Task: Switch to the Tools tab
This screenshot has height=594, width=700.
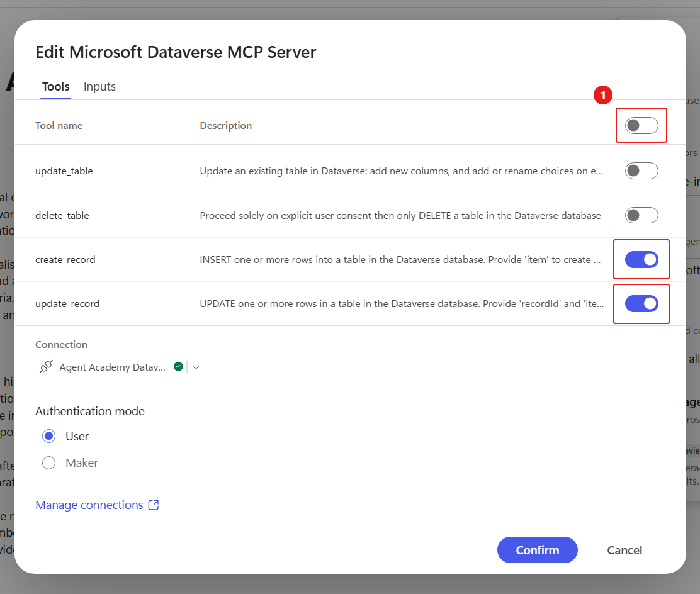Action: coord(56,87)
